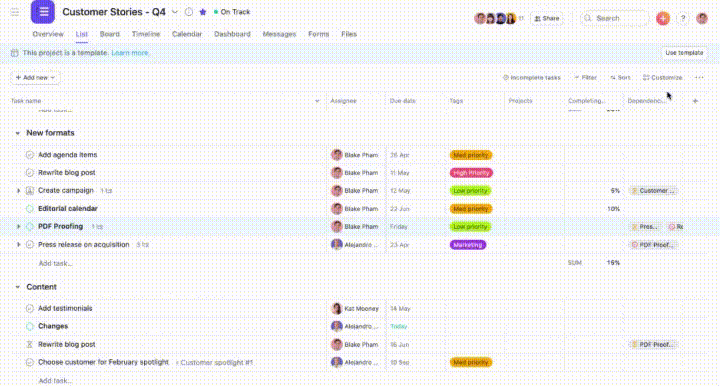Collapse the Content section
This screenshot has height=386, width=720.
17,287
